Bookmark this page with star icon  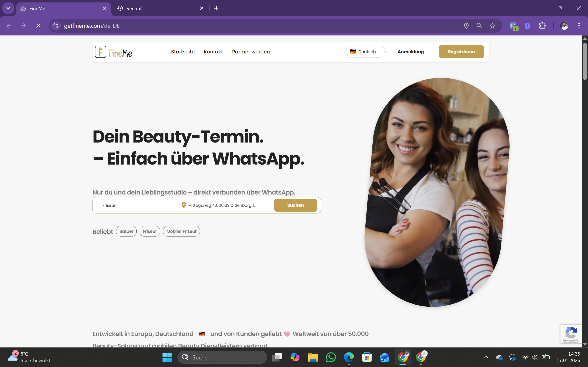coord(492,26)
